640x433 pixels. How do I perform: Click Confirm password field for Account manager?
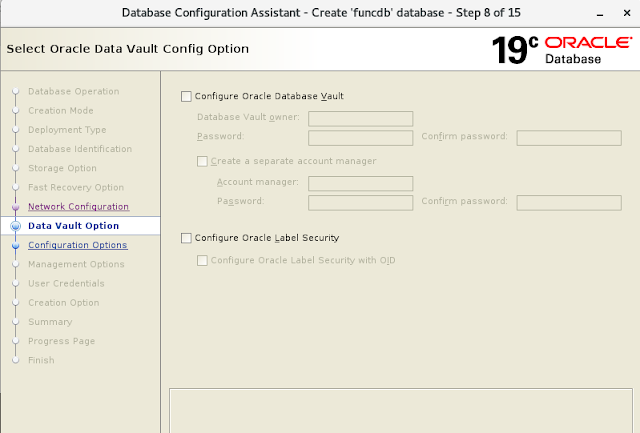coord(569,203)
